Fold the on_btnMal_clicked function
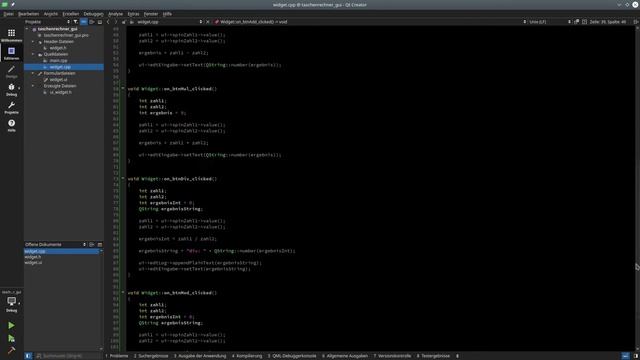 pyautogui.click(x=123, y=89)
